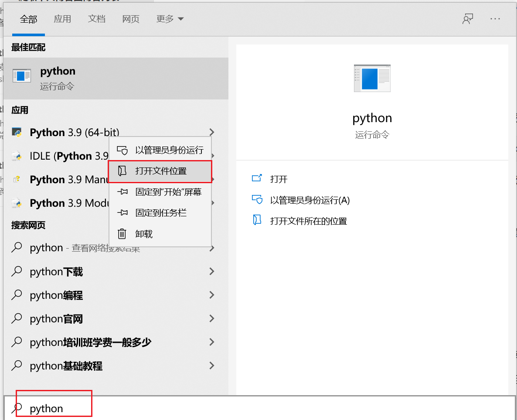517x420 pixels.
Task: Click 以管理员身份运行(A) in preview pane
Action: [310, 200]
